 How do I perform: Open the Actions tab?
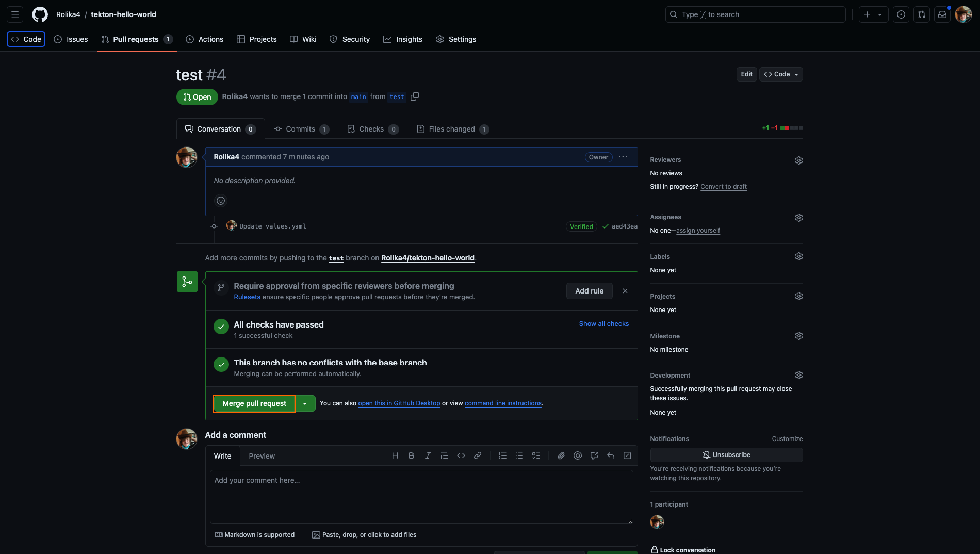coord(205,39)
